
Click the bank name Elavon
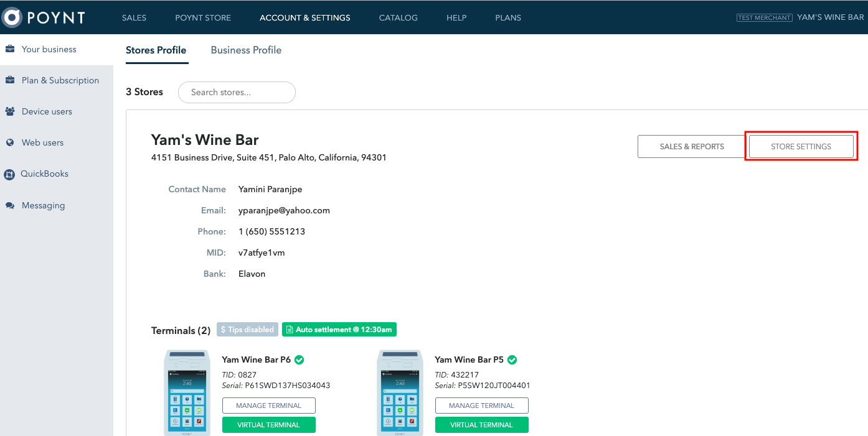point(252,274)
